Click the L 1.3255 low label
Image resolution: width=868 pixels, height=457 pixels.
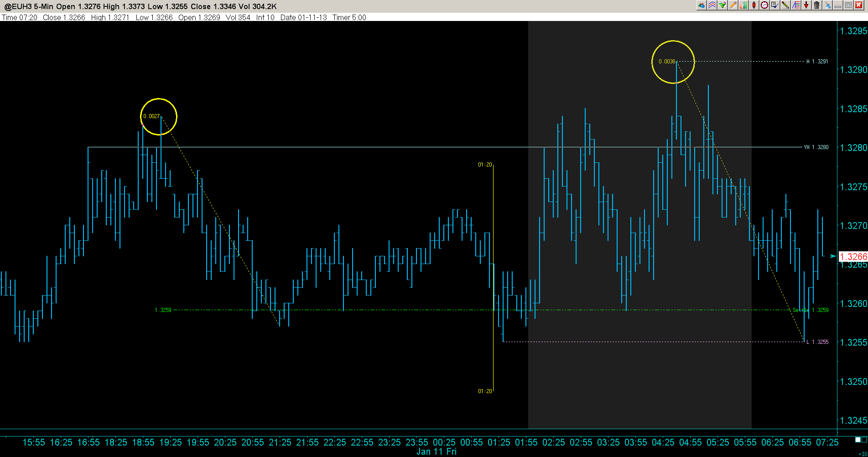click(817, 342)
